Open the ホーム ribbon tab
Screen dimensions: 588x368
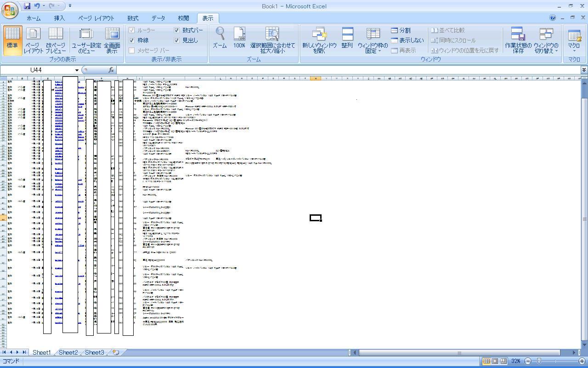(x=34, y=18)
